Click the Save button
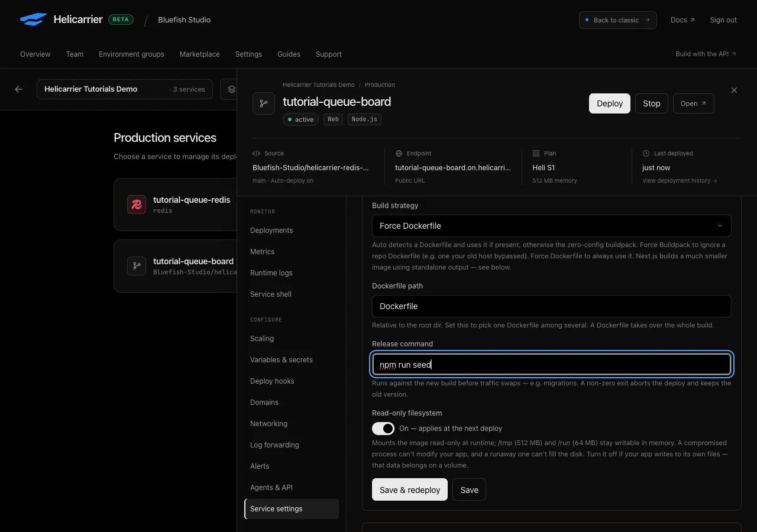The height and width of the screenshot is (532, 757). click(x=469, y=489)
